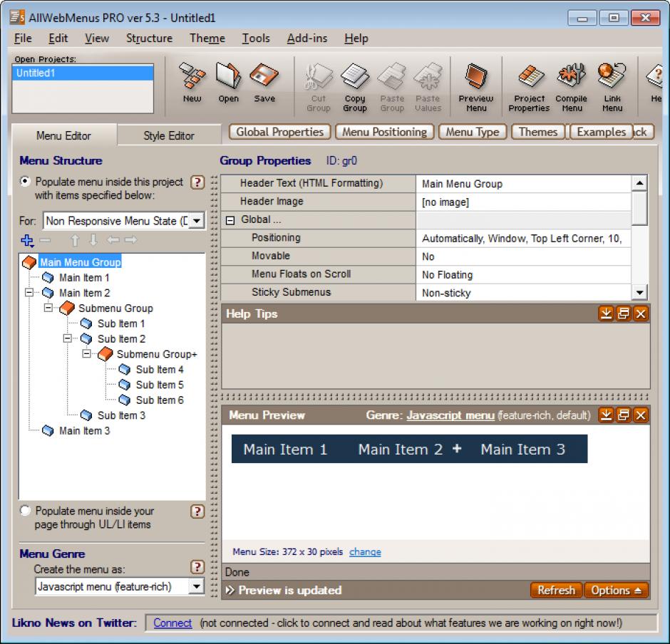Viewport: 670px width, 644px height.
Task: Switch to the Menu Editor tab
Action: (63, 135)
